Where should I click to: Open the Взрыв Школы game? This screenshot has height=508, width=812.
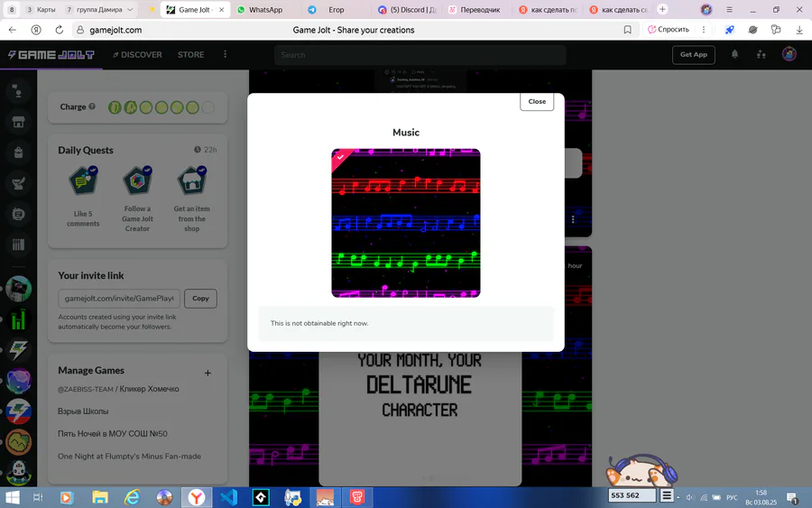tap(83, 411)
